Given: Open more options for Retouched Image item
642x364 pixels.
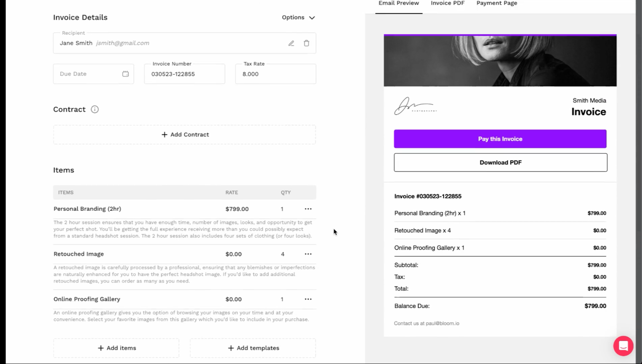Looking at the screenshot, I should [308, 254].
